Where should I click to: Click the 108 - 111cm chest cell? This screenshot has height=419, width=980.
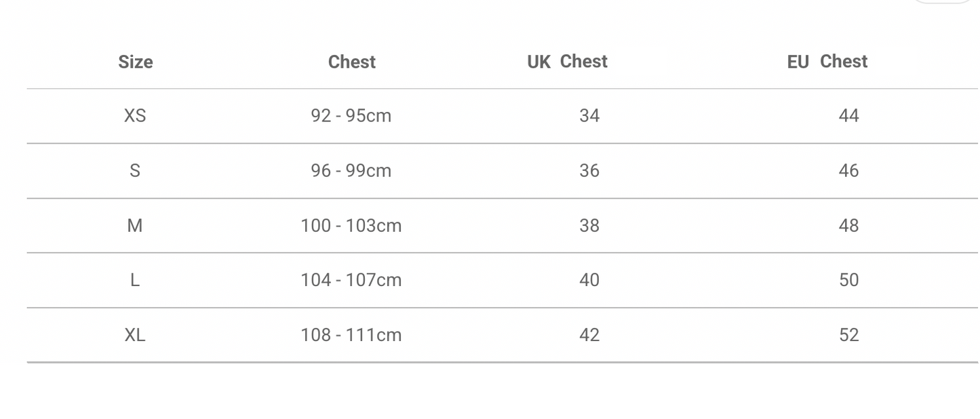(x=351, y=335)
